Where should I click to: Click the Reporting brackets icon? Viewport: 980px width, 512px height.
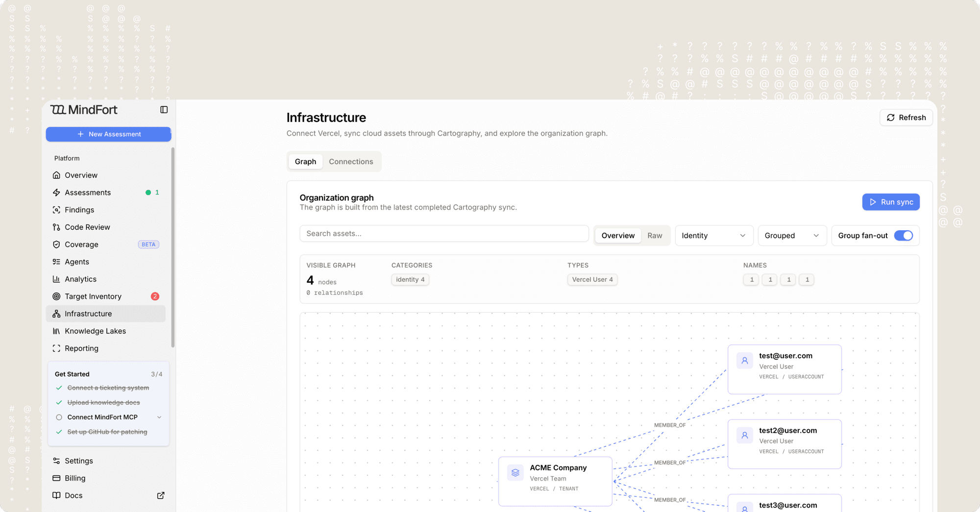pyautogui.click(x=56, y=348)
